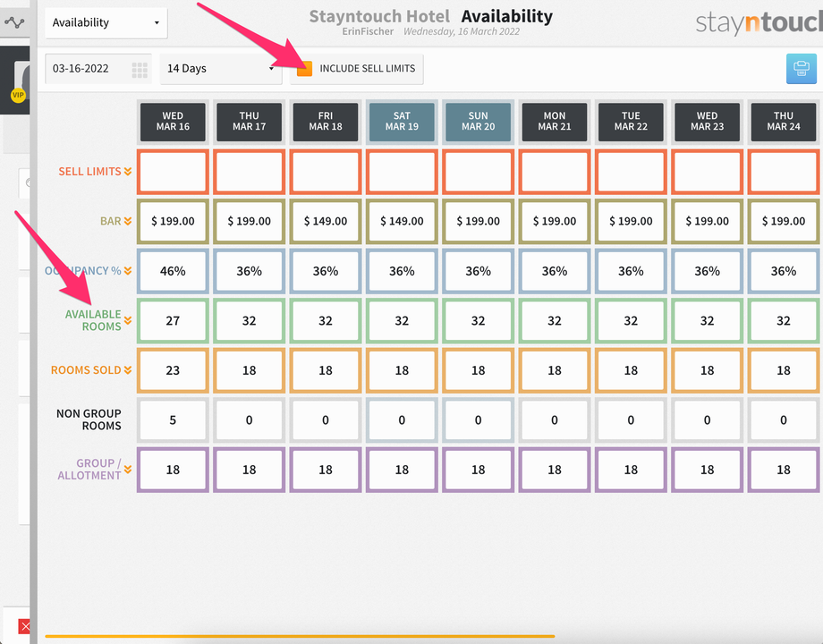Click non group rooms 0 for MAR 21
This screenshot has height=644, width=823.
pyautogui.click(x=555, y=419)
